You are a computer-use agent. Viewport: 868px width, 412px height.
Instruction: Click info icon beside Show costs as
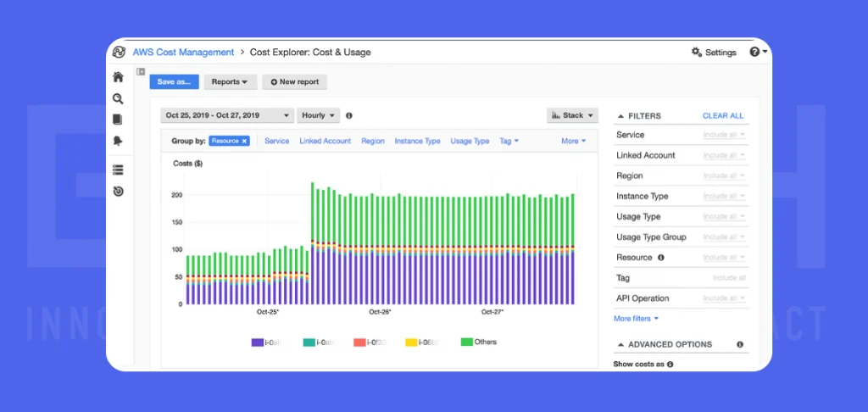pyautogui.click(x=670, y=365)
